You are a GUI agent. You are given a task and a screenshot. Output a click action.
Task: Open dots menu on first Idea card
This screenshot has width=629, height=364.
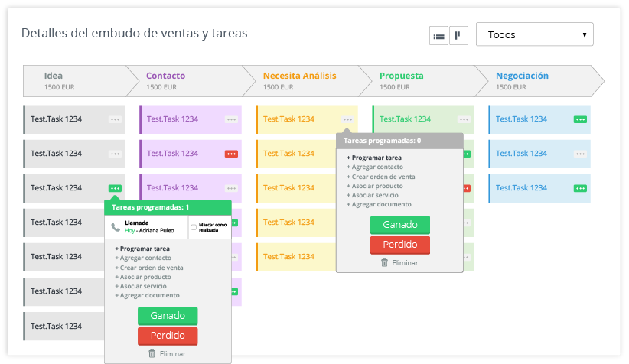click(x=115, y=119)
